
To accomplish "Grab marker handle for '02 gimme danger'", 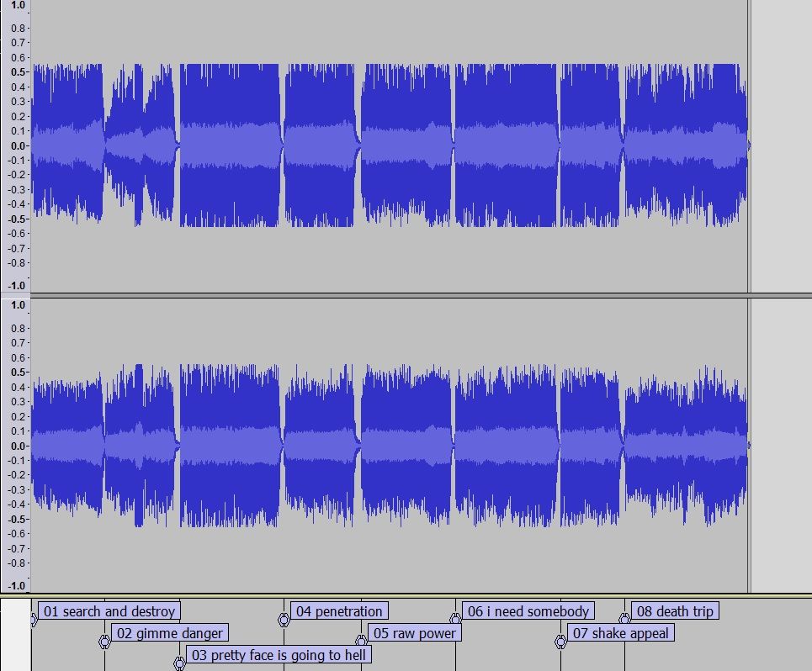I will [104, 642].
